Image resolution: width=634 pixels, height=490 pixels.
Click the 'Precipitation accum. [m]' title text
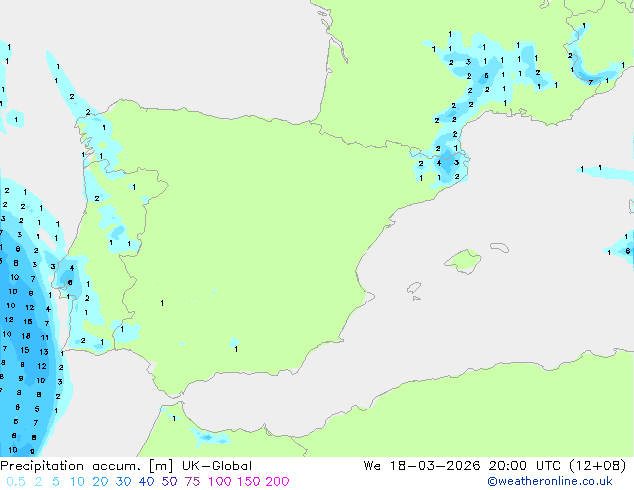coord(87,466)
